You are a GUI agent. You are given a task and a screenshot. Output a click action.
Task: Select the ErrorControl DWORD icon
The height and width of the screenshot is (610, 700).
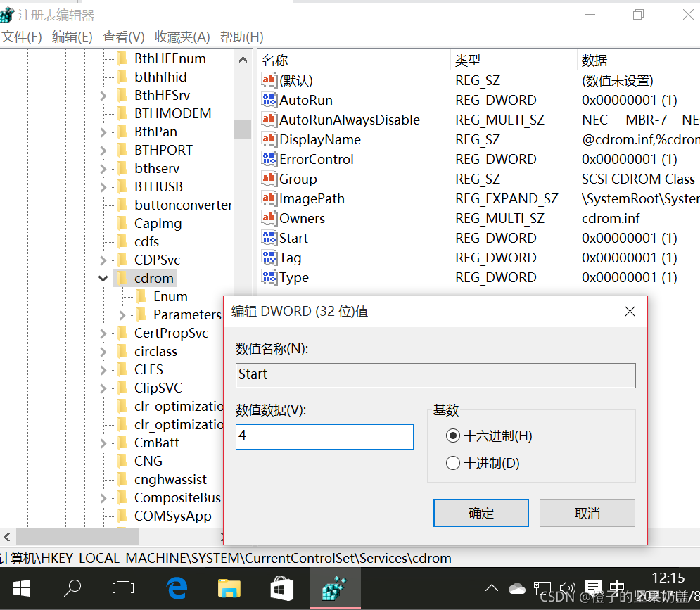pyautogui.click(x=269, y=159)
